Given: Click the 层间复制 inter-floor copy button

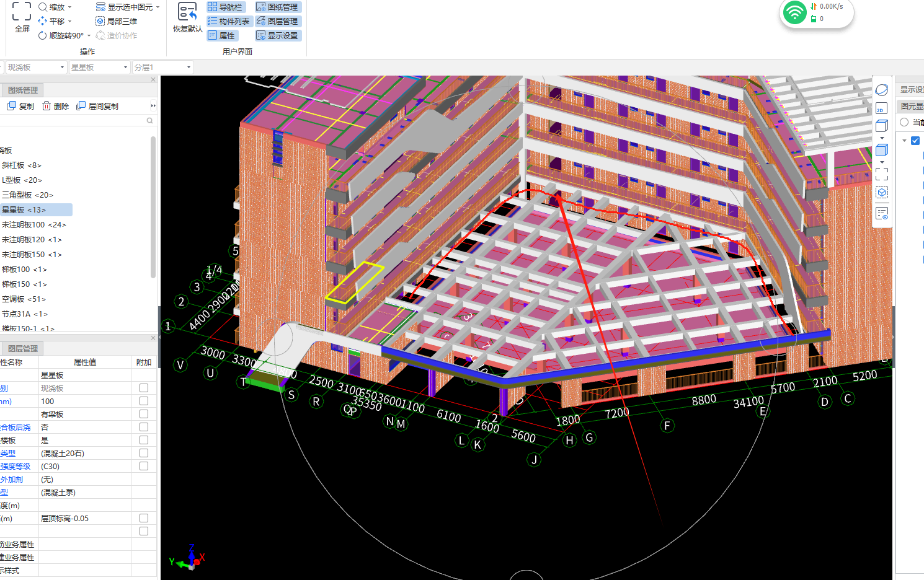Looking at the screenshot, I should [97, 106].
